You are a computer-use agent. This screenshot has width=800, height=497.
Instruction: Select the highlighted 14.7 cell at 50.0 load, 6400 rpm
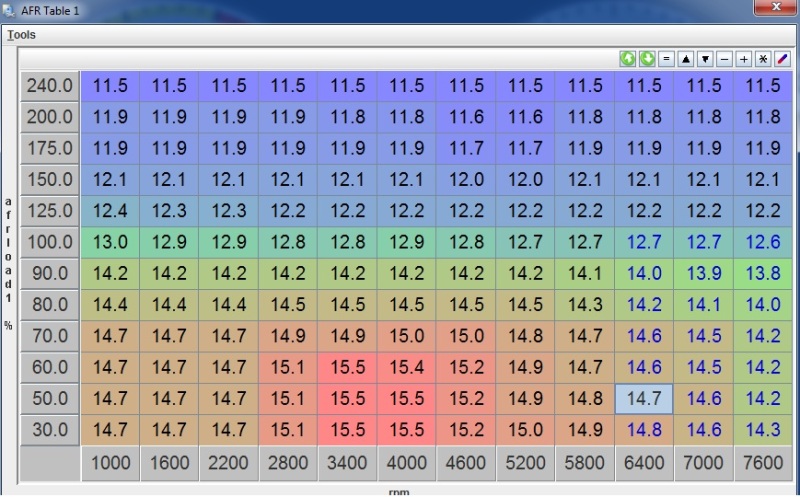tap(644, 399)
